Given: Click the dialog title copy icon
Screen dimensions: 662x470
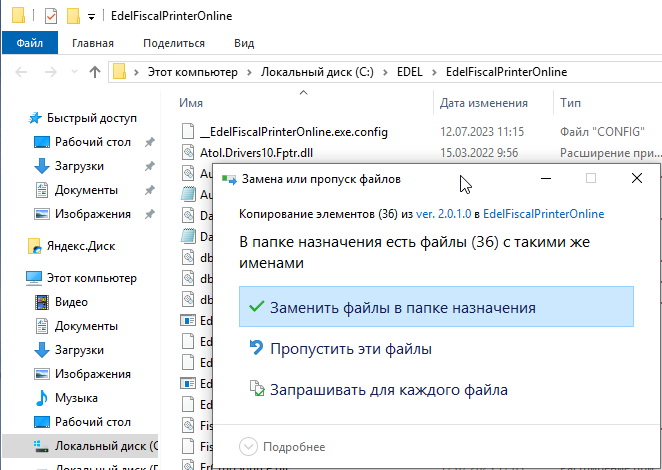Looking at the screenshot, I should coord(229,179).
